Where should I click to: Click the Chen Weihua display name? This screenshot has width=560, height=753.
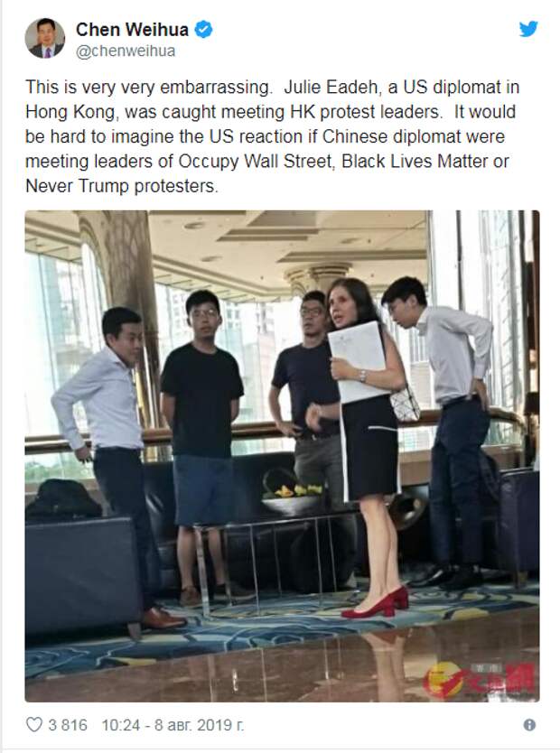pos(132,30)
